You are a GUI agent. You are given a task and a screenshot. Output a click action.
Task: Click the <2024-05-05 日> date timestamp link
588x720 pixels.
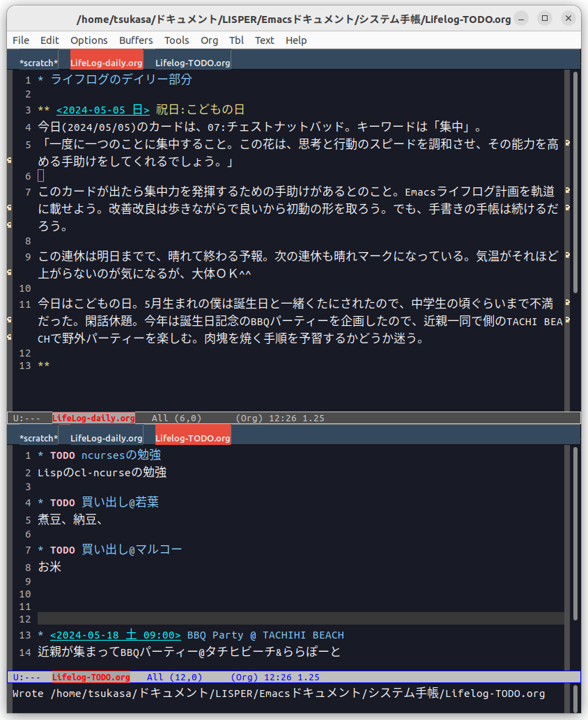pyautogui.click(x=103, y=110)
